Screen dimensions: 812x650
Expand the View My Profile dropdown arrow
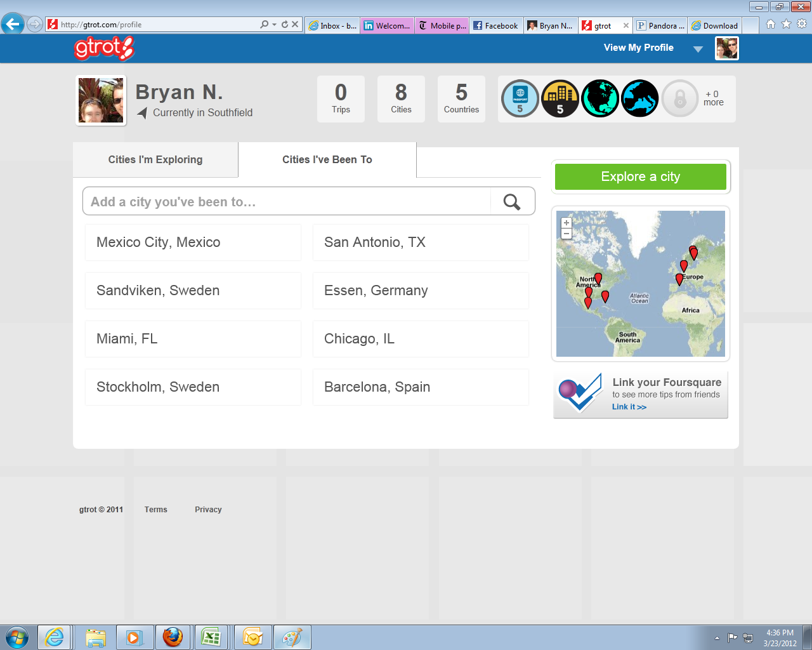coord(698,49)
